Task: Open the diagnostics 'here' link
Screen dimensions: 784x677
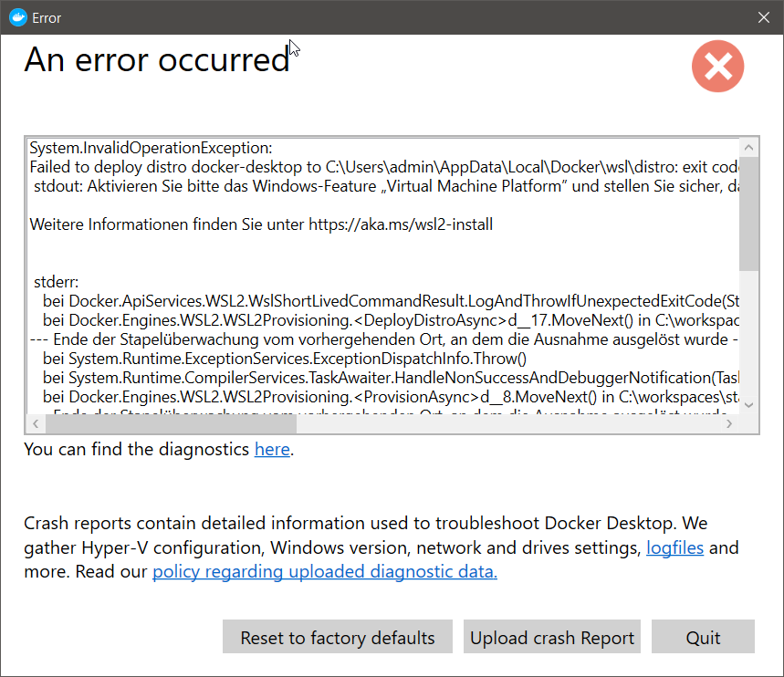Action: 272,449
